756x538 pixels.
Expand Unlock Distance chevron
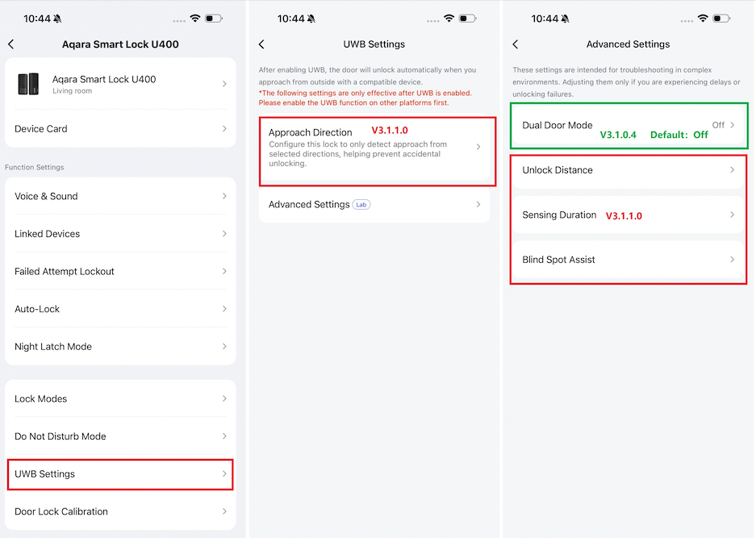pyautogui.click(x=732, y=169)
